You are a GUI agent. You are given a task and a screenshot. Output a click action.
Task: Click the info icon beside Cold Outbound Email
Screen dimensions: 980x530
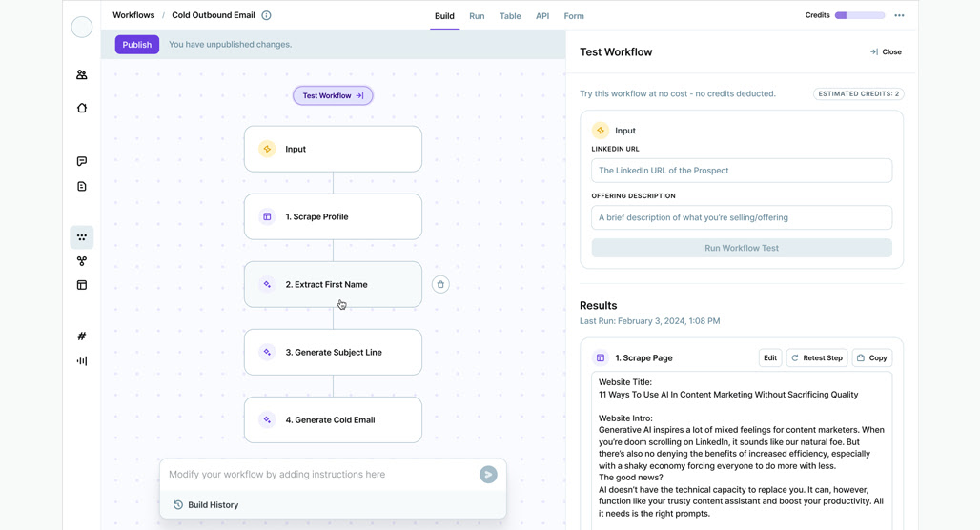tap(266, 15)
